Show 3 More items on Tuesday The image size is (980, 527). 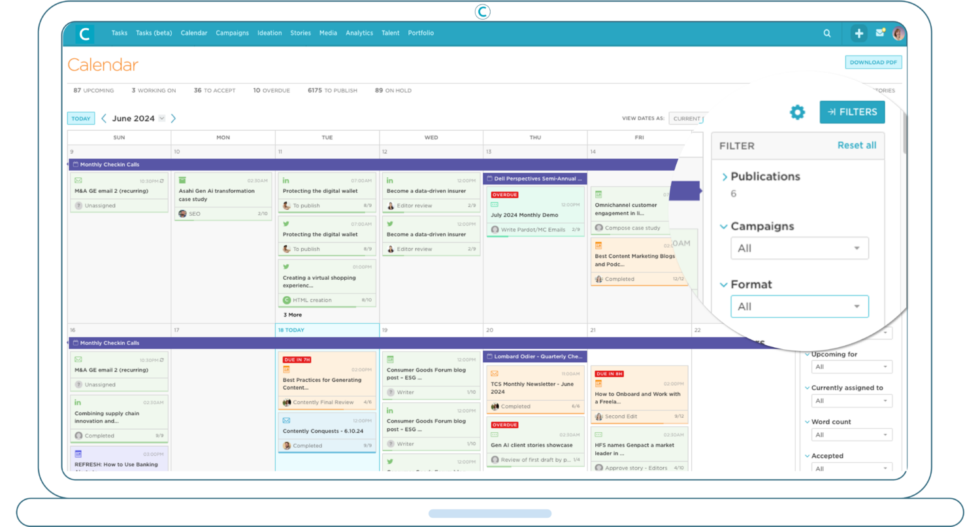click(292, 315)
